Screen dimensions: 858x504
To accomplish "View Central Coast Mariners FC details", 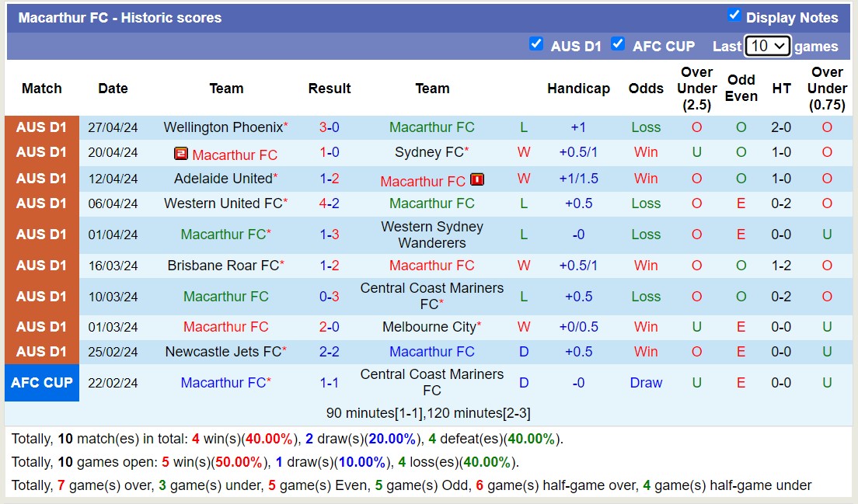I will pyautogui.click(x=432, y=292).
